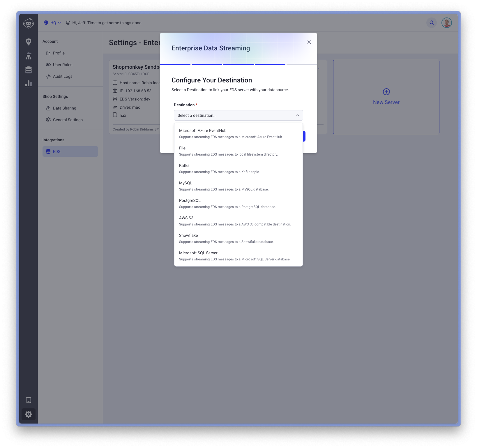Viewport: 477px width, 448px height.
Task: Choose Microsoft SQL Server destination option
Action: 238,256
